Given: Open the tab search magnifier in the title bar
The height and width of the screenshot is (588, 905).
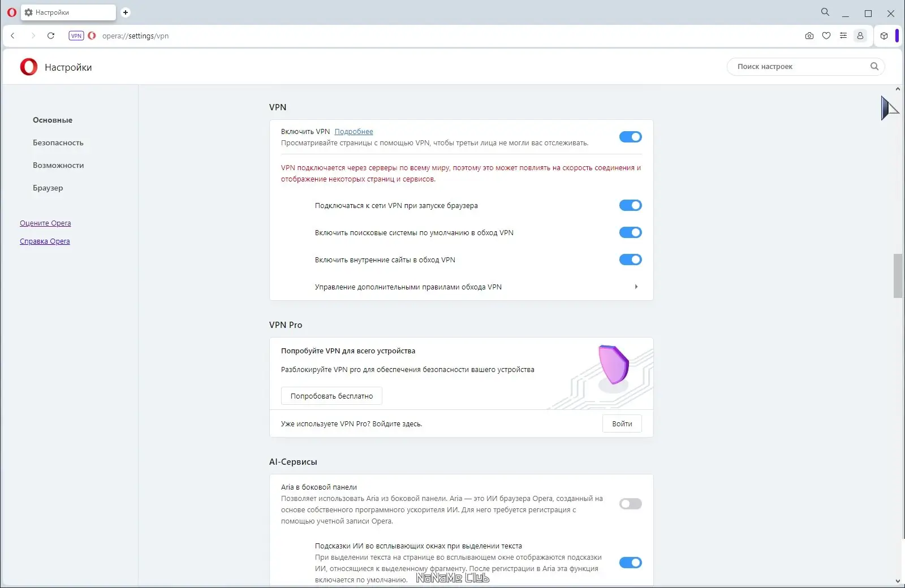Looking at the screenshot, I should click(825, 12).
